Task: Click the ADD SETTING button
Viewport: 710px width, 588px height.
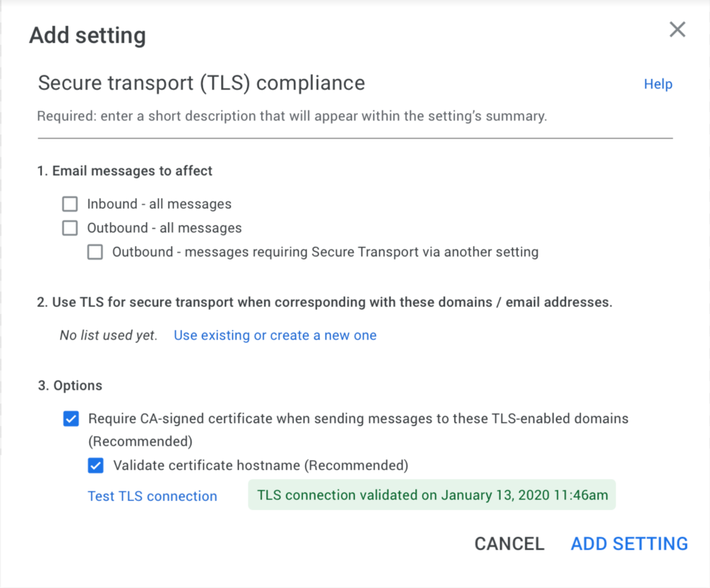Action: tap(628, 543)
